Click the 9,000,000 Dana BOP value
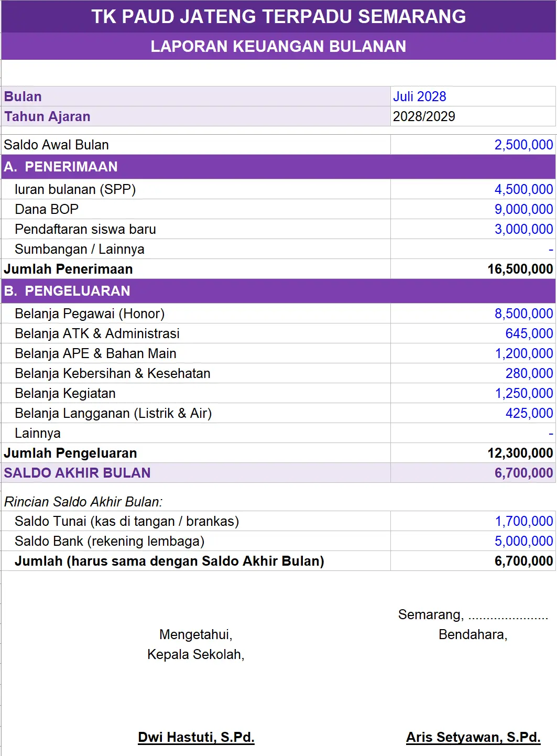The image size is (557, 756). 524,209
